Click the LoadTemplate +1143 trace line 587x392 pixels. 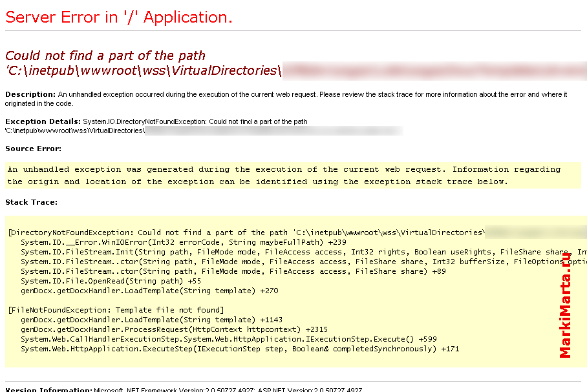(152, 320)
